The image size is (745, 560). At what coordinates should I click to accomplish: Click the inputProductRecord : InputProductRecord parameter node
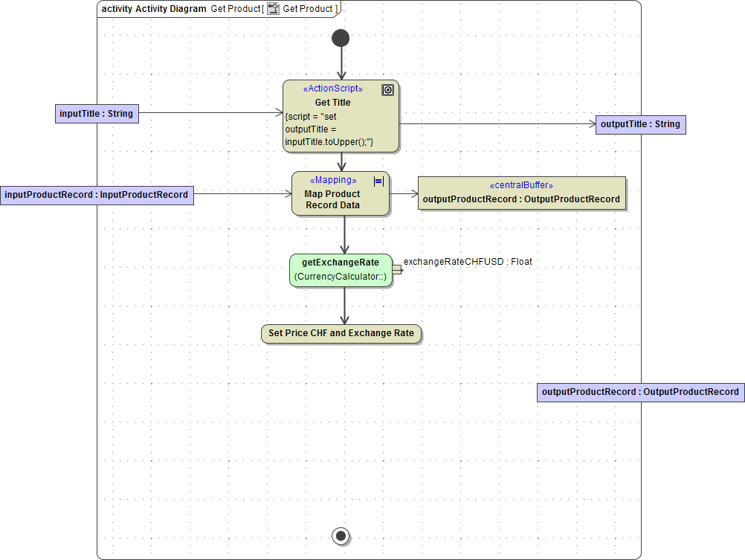97,194
